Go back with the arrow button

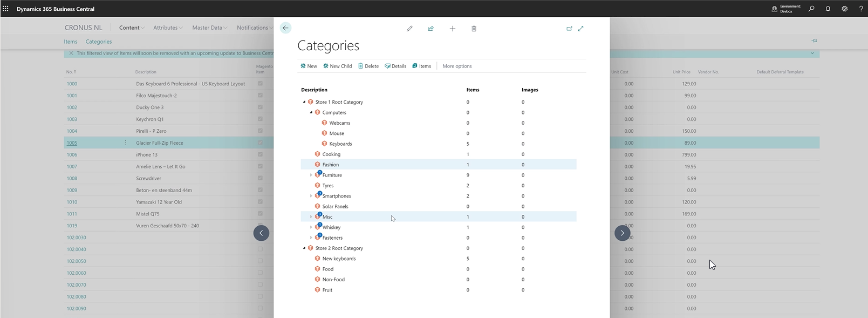[285, 28]
